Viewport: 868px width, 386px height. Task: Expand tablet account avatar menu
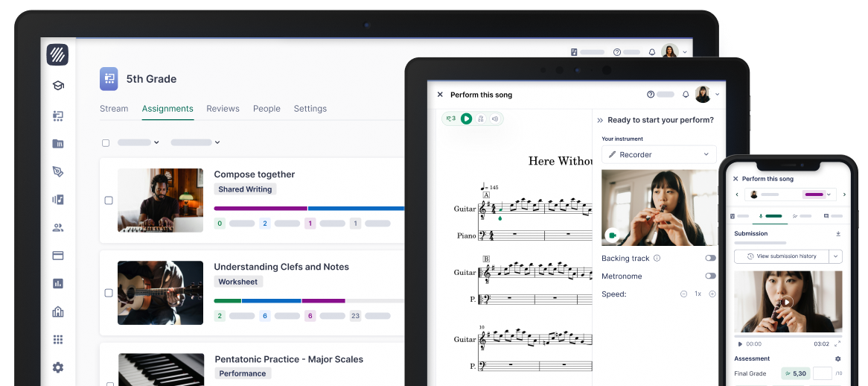(x=718, y=95)
